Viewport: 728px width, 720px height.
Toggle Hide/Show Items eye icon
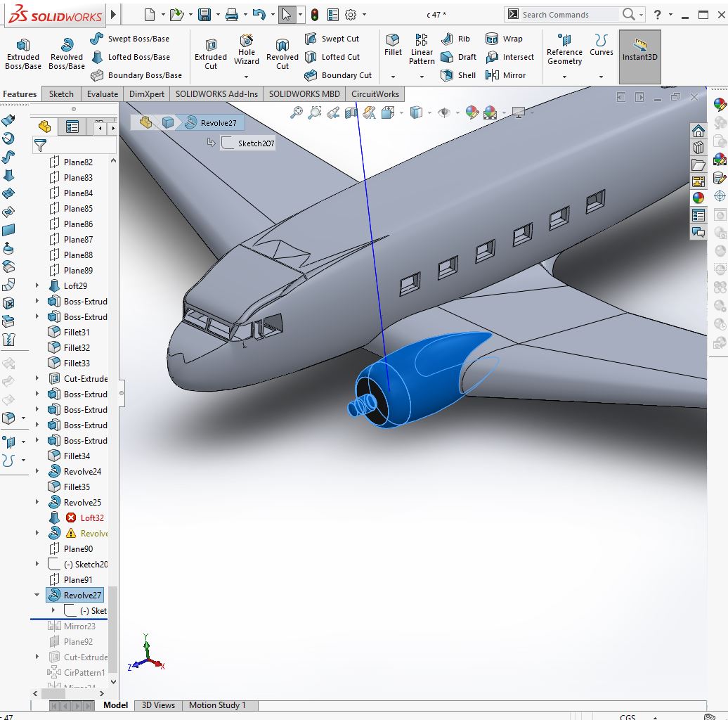point(444,112)
